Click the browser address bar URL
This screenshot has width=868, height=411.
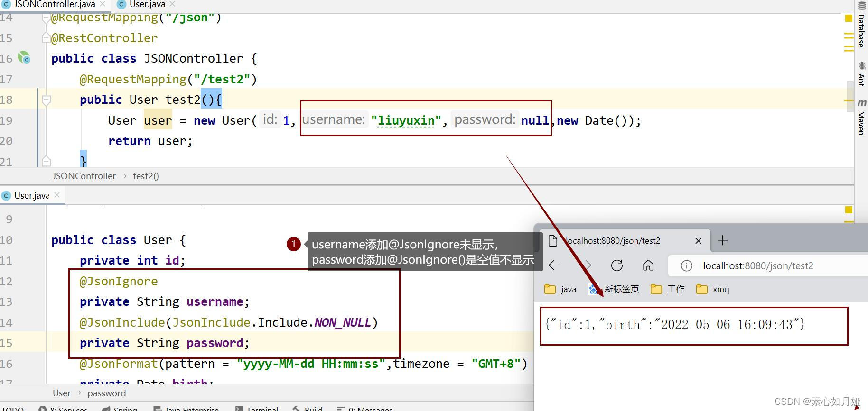[758, 266]
